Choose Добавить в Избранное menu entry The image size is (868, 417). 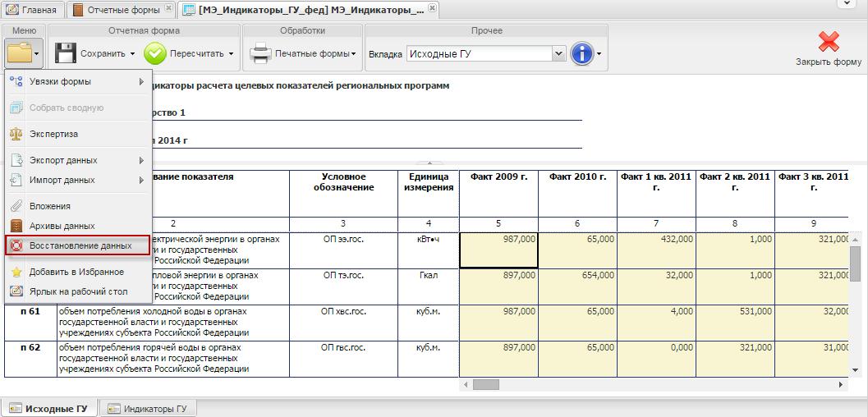tap(78, 272)
